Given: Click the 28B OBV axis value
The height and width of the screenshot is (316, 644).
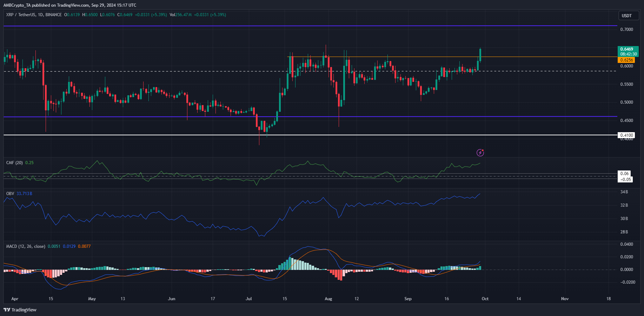Looking at the screenshot, I should click(x=624, y=232).
